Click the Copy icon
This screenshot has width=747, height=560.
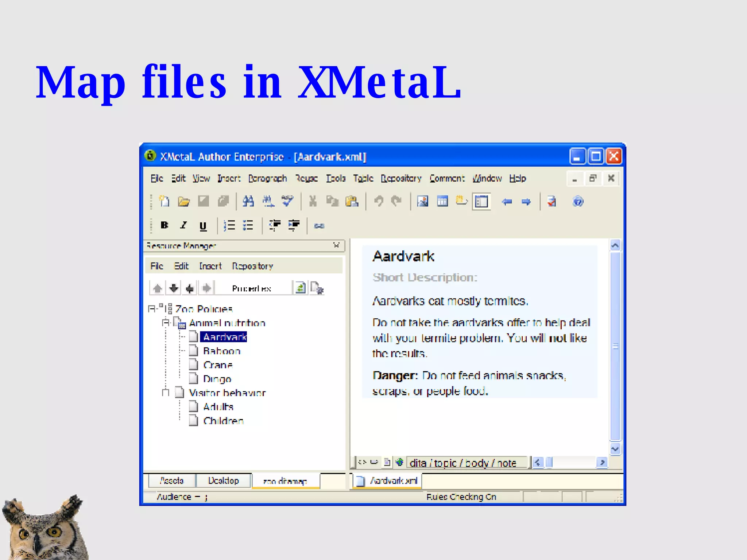332,201
